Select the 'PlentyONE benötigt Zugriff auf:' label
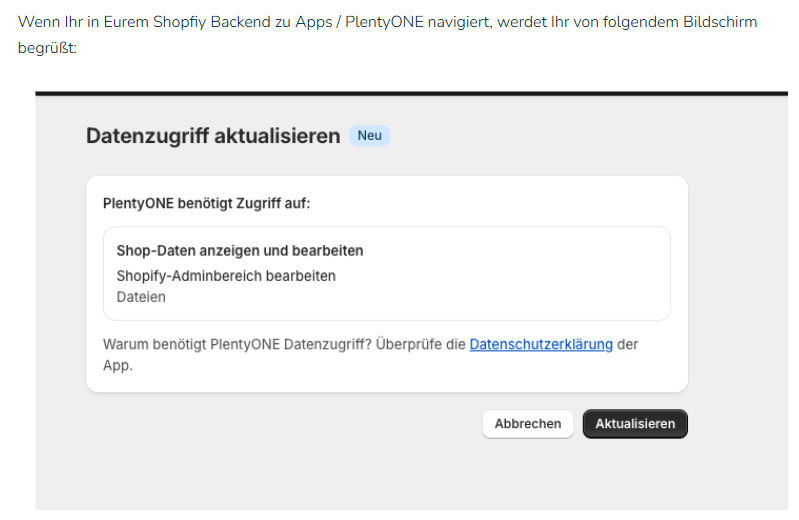 (207, 203)
